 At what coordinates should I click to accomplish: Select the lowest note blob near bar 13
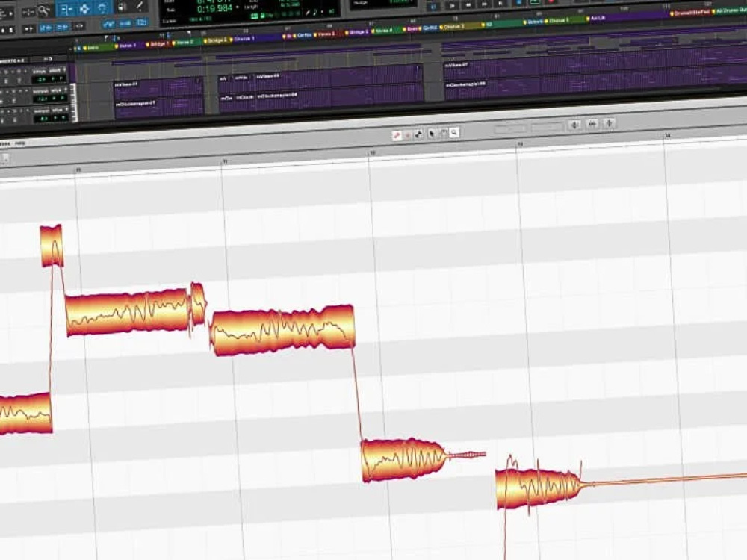click(x=537, y=488)
